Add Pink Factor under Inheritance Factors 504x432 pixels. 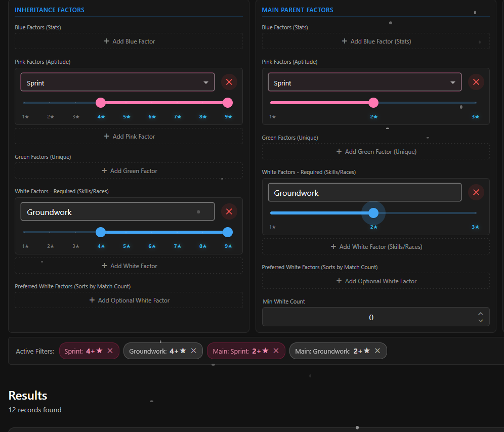pyautogui.click(x=129, y=136)
